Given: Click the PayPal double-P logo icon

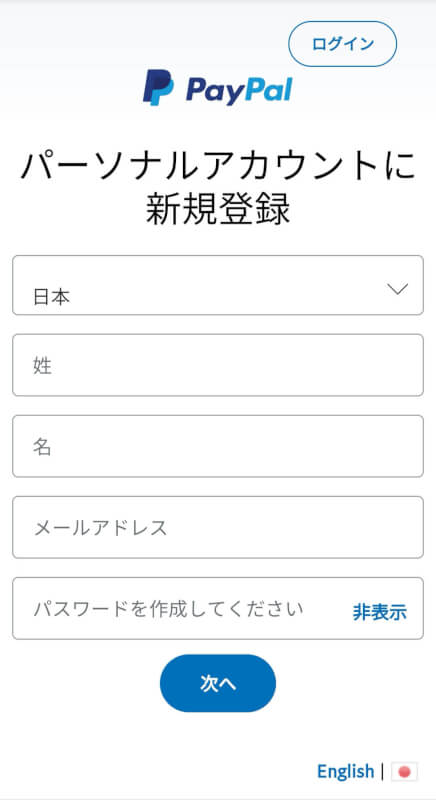Looking at the screenshot, I should click(x=158, y=87).
